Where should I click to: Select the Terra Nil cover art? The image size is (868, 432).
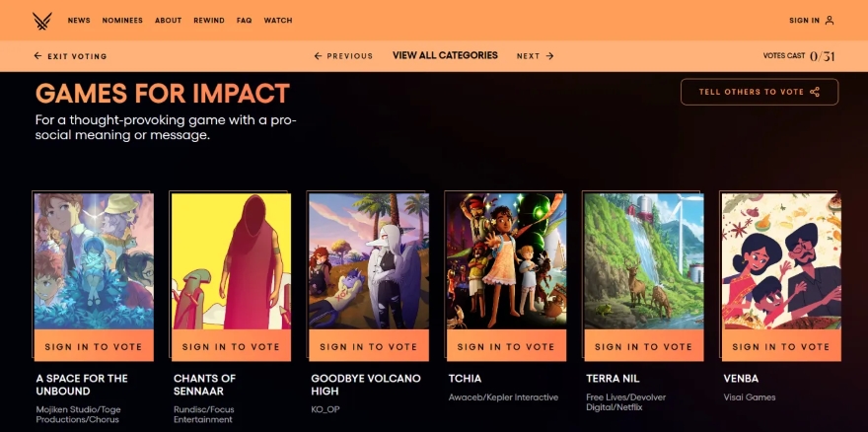644,261
